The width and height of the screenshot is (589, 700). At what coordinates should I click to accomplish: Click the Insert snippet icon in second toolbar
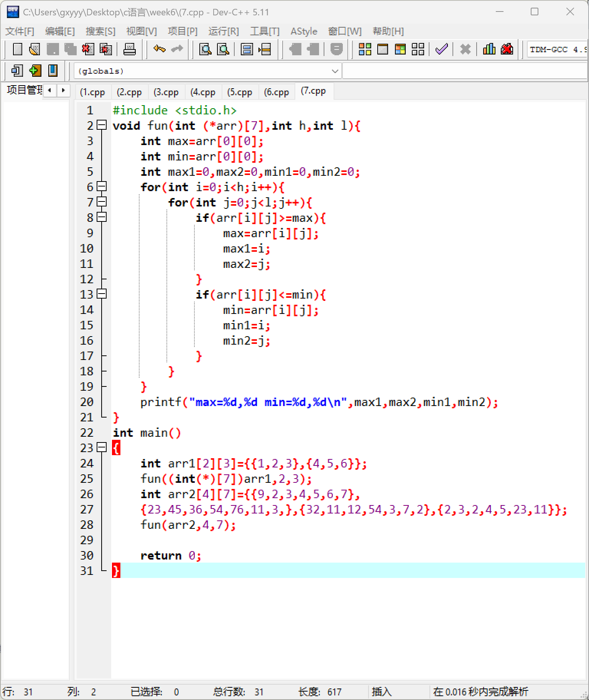tap(17, 71)
